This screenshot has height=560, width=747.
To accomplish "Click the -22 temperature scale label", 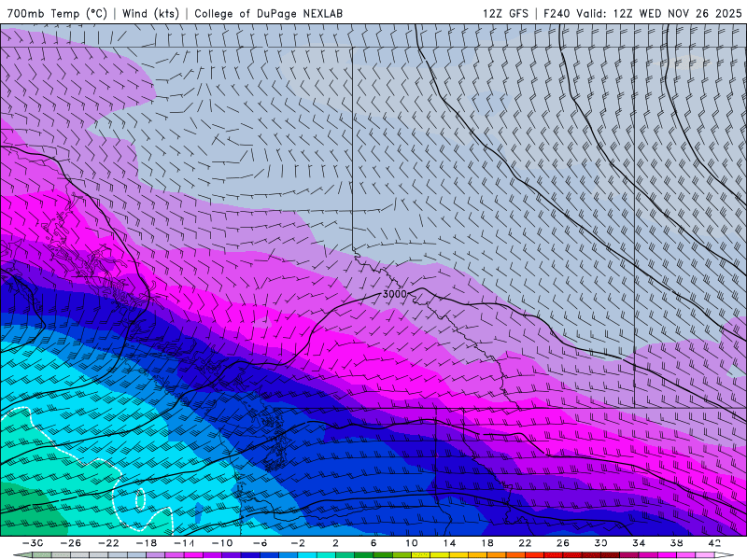I will tap(108, 543).
